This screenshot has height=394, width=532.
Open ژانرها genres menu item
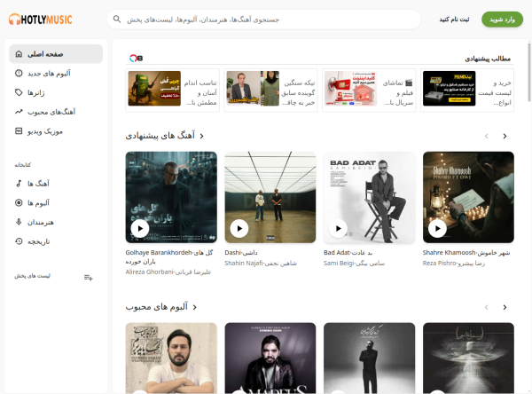(56, 92)
